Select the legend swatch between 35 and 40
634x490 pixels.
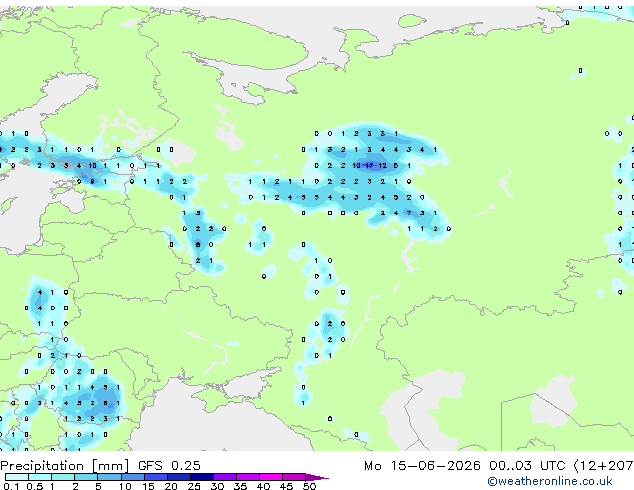[247, 477]
